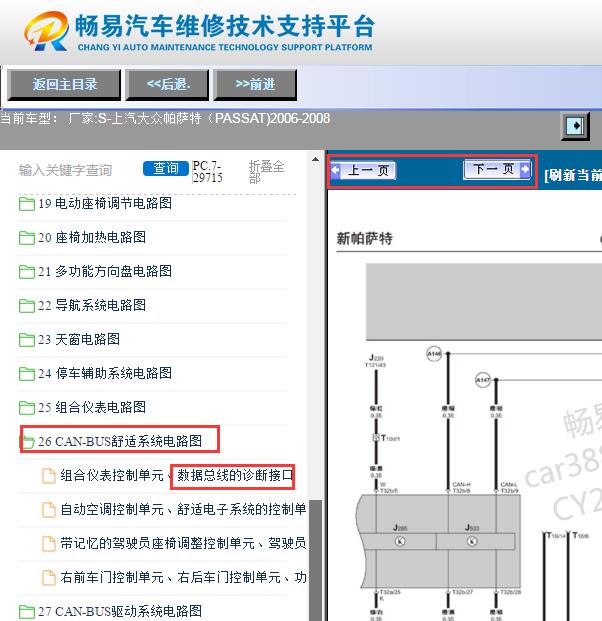This screenshot has height=621, width=602.
Task: Click the tree scrollbar up arrow
Action: 315,160
